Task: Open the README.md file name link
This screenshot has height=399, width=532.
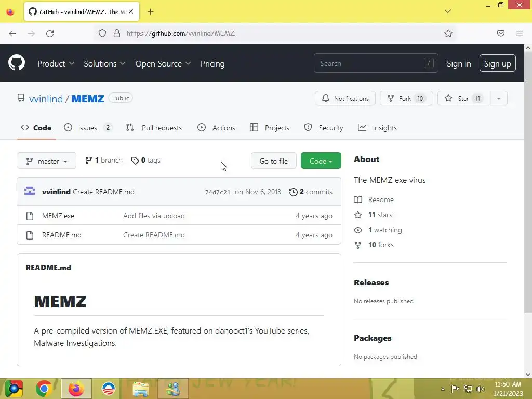Action: tap(62, 235)
